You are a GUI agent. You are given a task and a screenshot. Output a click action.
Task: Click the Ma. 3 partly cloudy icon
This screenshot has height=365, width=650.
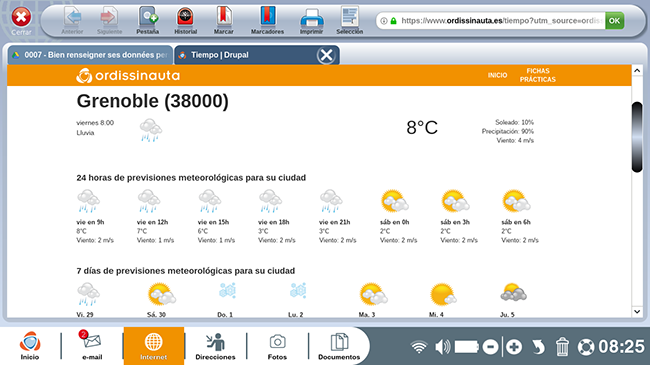[374, 294]
